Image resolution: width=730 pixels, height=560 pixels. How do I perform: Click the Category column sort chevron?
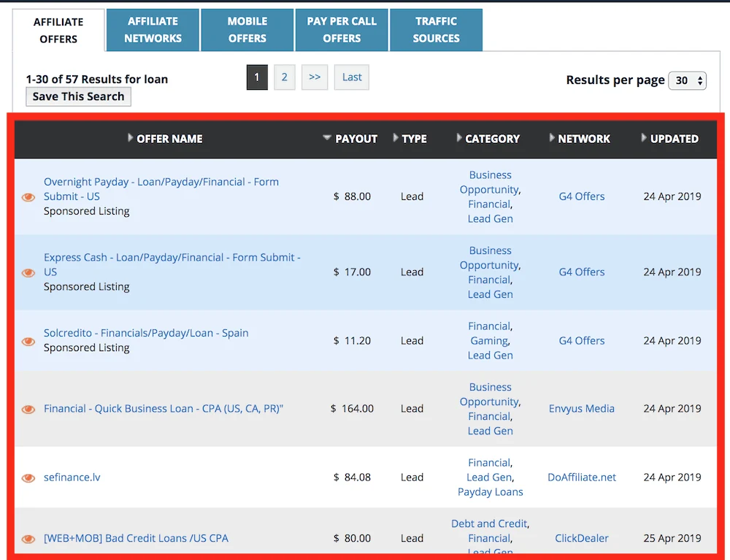458,138
